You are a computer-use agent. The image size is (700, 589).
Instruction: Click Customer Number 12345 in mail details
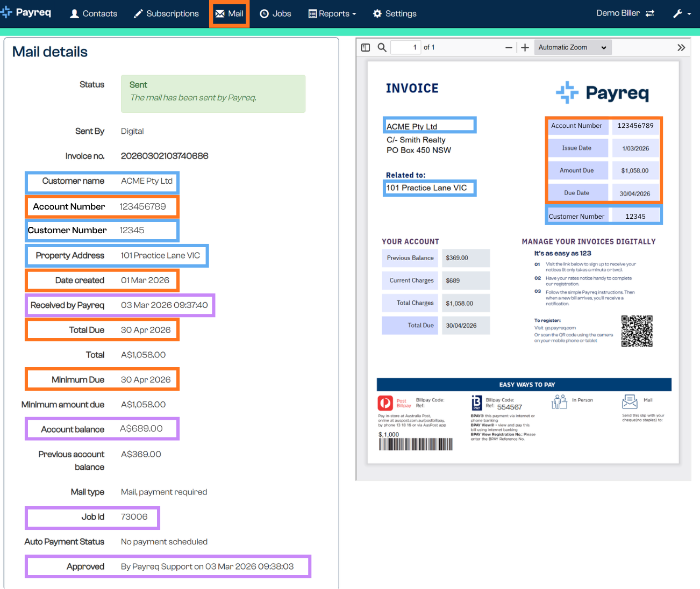click(132, 230)
